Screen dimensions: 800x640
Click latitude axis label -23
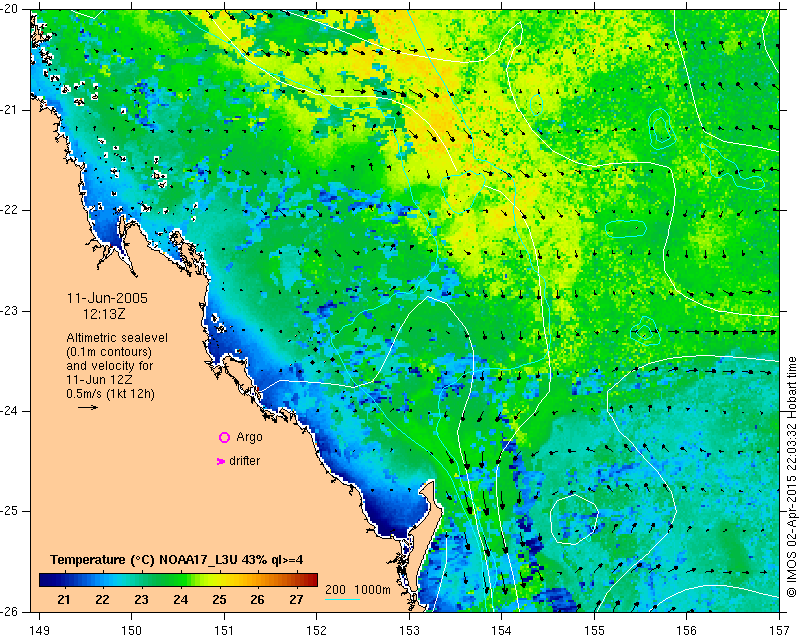click(x=10, y=311)
